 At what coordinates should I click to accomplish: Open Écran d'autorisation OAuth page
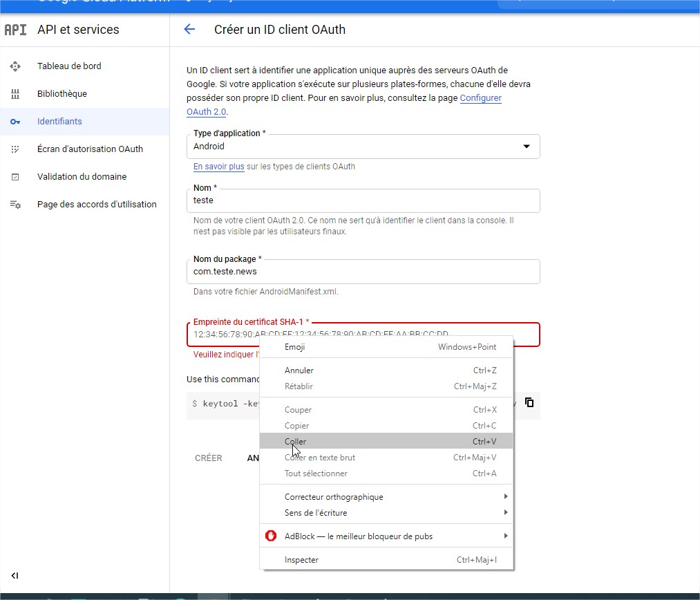point(85,149)
